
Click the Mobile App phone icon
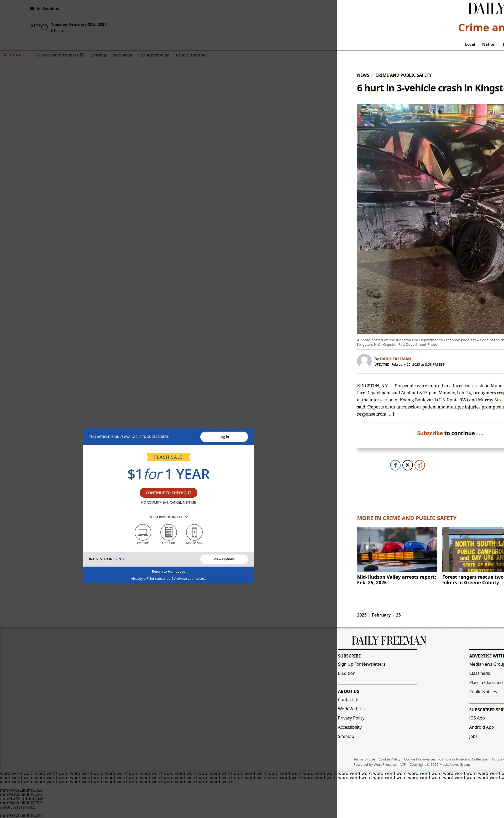[x=194, y=532]
